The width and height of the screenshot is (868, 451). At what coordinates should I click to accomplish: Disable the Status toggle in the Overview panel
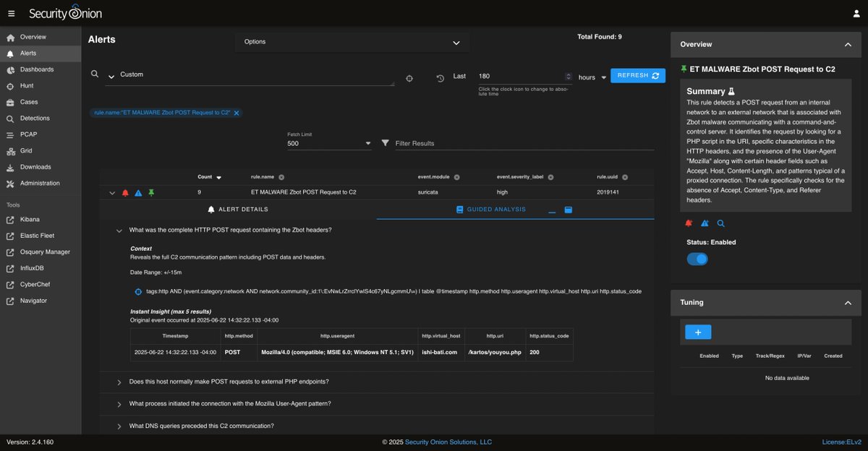point(697,258)
